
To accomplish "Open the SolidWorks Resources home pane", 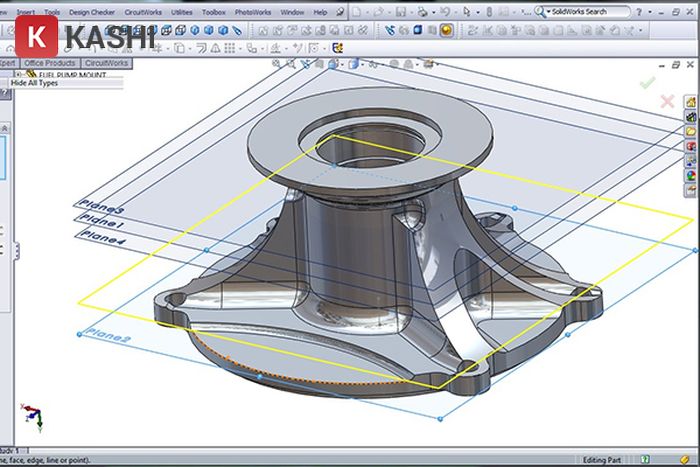I will (691, 102).
